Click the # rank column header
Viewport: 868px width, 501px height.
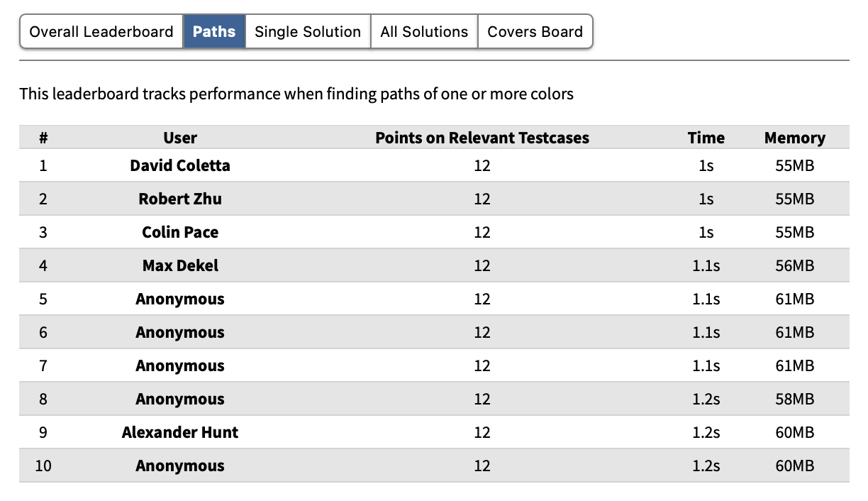click(x=43, y=138)
